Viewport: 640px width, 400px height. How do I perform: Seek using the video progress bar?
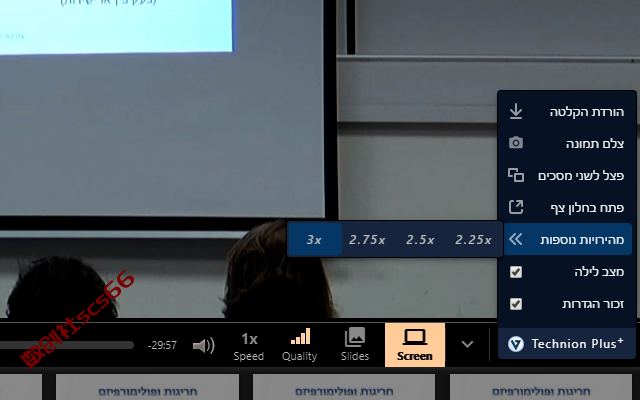67,345
